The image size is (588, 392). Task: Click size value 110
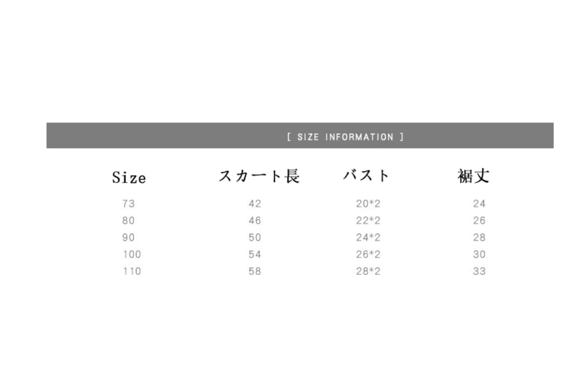[x=132, y=271]
